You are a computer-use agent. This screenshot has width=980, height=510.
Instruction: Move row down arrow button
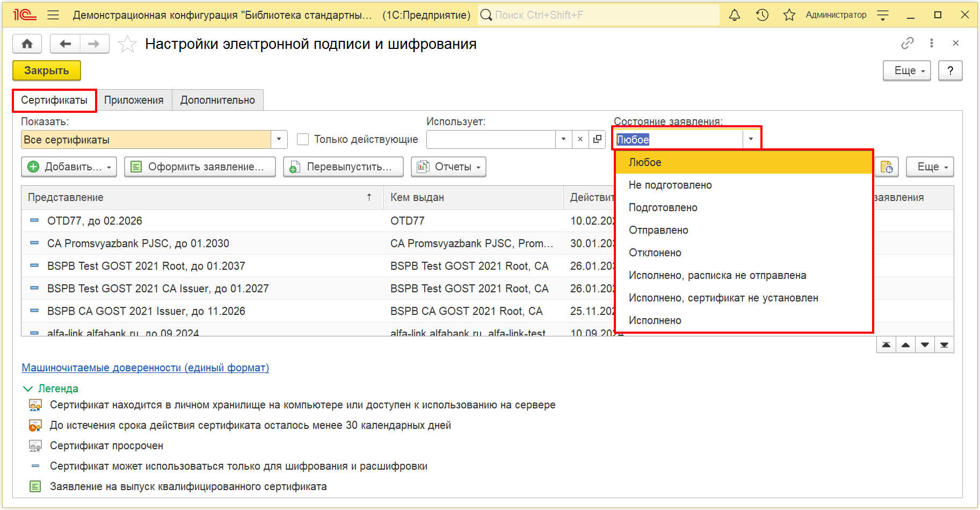(x=925, y=345)
